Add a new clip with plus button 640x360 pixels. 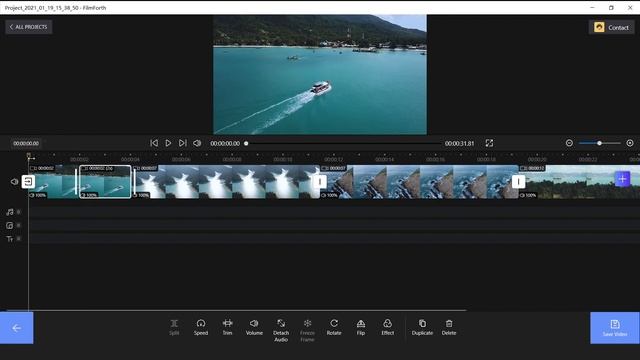[x=622, y=179]
